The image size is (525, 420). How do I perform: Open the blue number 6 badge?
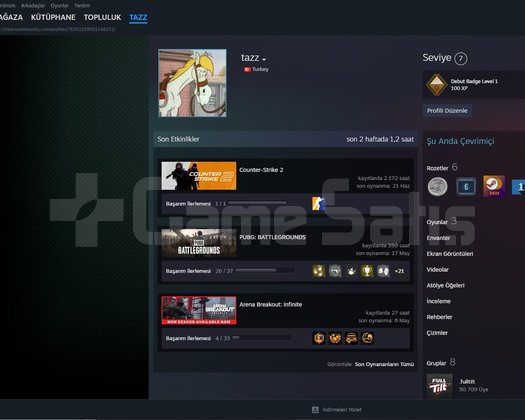[466, 186]
